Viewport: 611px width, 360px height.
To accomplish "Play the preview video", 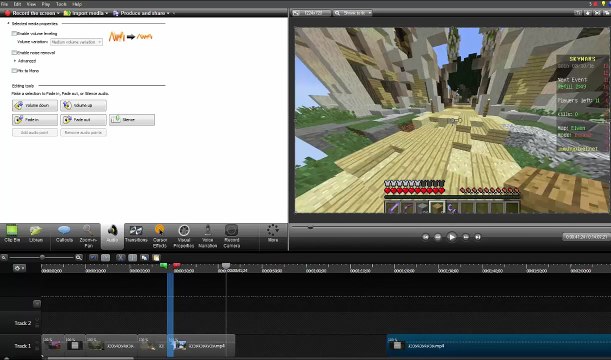I will tap(452, 237).
